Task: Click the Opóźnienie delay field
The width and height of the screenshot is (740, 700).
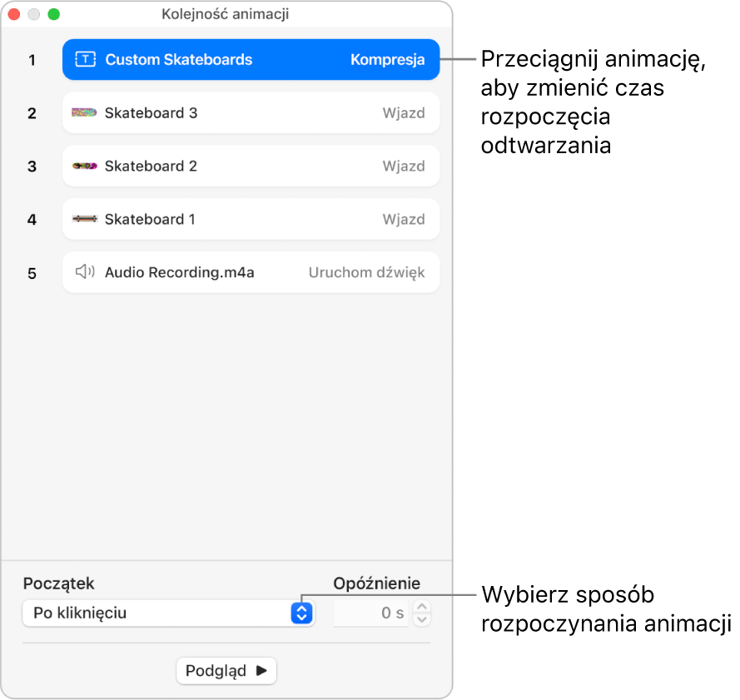Action: point(371,613)
